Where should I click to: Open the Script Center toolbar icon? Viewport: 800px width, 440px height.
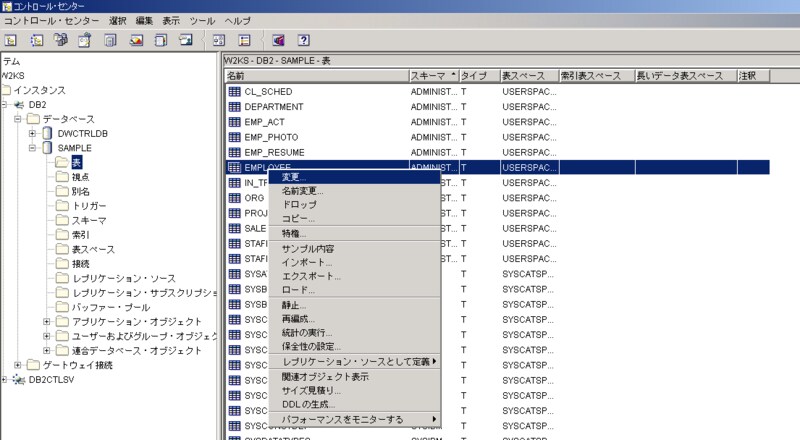pos(85,40)
